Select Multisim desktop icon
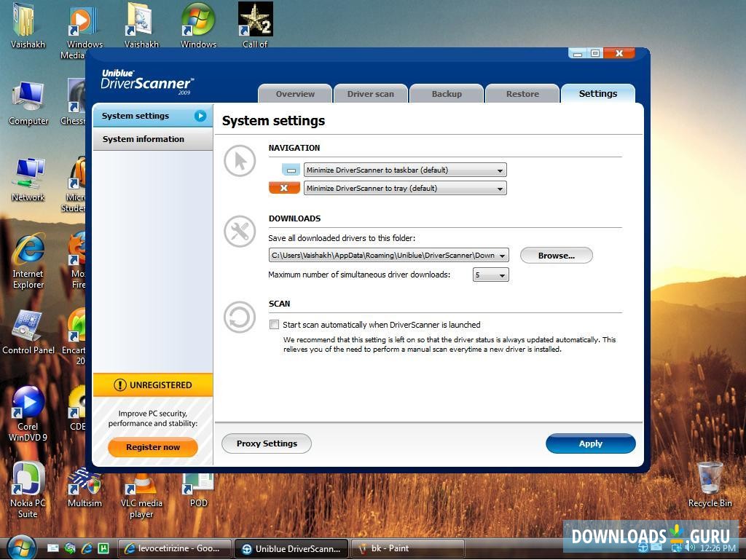 pyautogui.click(x=85, y=489)
